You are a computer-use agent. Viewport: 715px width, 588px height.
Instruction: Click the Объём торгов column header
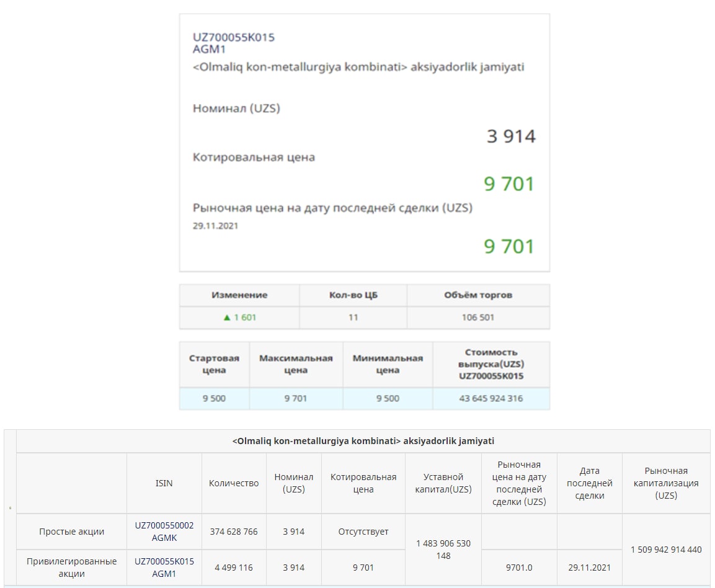click(x=478, y=295)
